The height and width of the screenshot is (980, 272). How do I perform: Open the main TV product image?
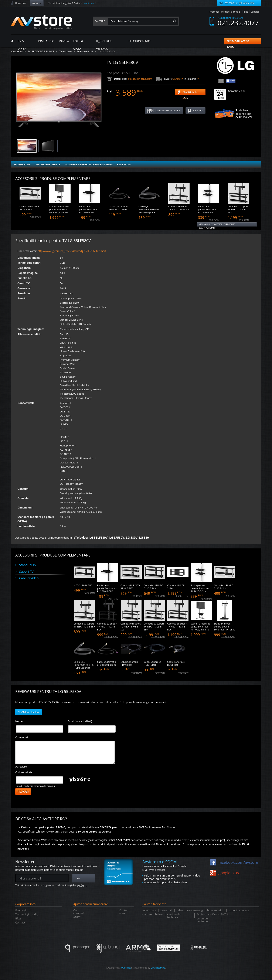(x=59, y=100)
